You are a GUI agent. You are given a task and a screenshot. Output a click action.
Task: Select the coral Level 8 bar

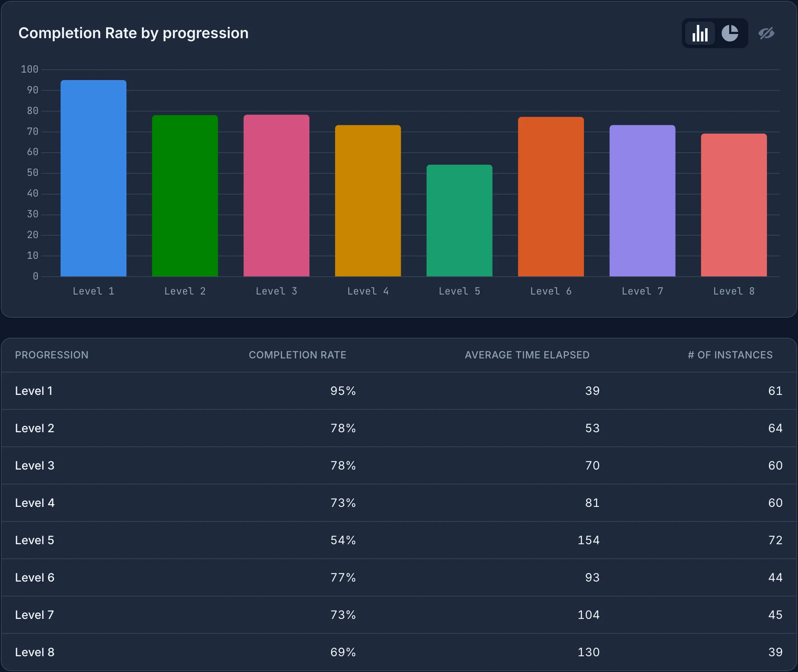734,205
